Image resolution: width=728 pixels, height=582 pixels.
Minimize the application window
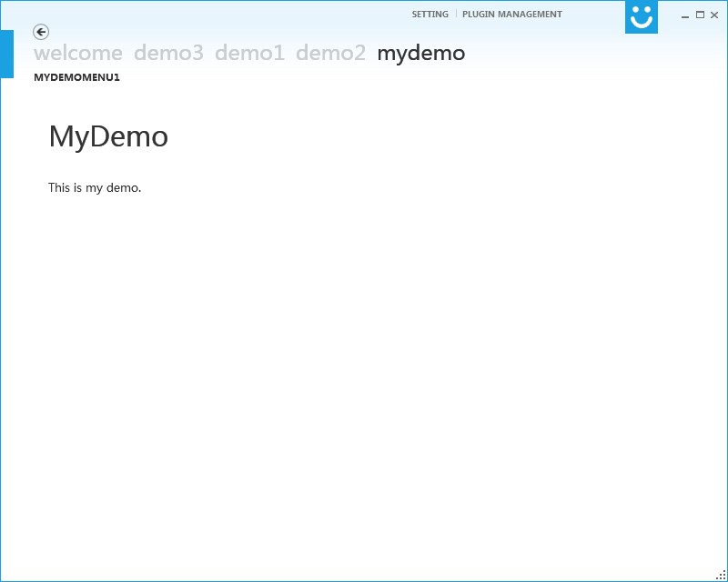(685, 15)
